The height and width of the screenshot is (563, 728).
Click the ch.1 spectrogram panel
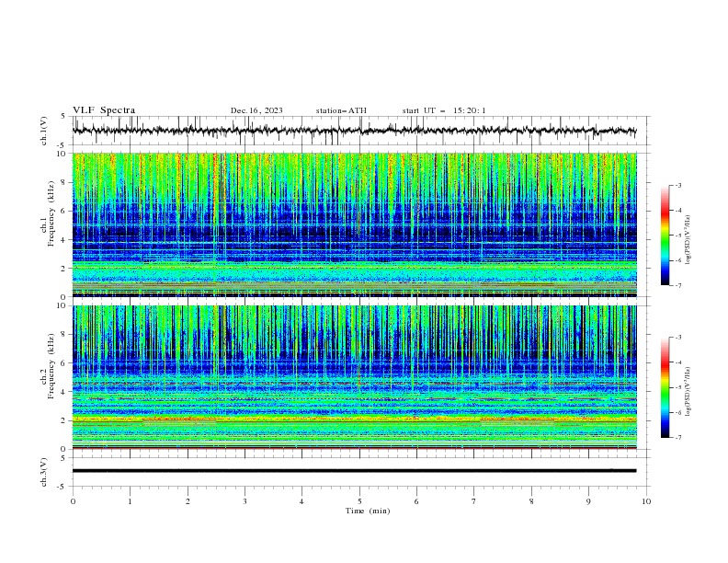[355, 224]
